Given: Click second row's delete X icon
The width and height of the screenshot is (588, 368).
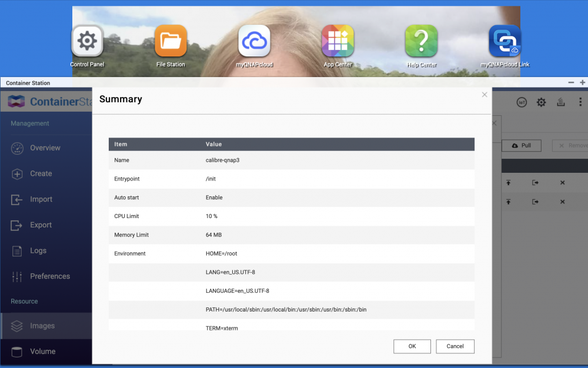Looking at the screenshot, I should tap(562, 202).
